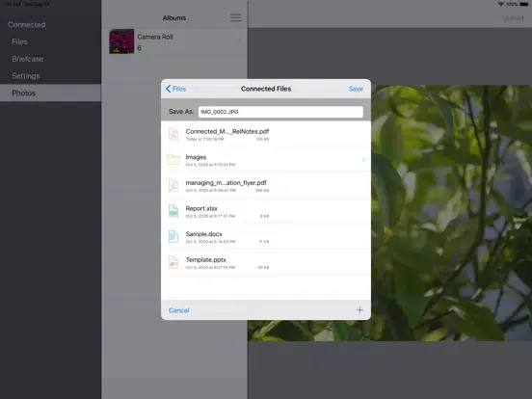Open the Images folder name
The height and width of the screenshot is (399, 532).
click(x=196, y=157)
